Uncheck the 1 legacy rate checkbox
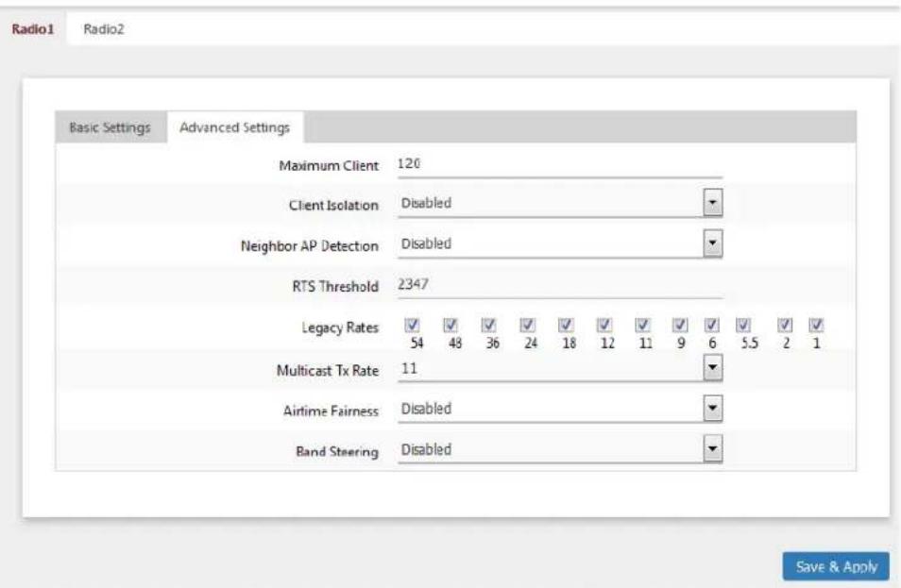The width and height of the screenshot is (901, 588). [817, 325]
